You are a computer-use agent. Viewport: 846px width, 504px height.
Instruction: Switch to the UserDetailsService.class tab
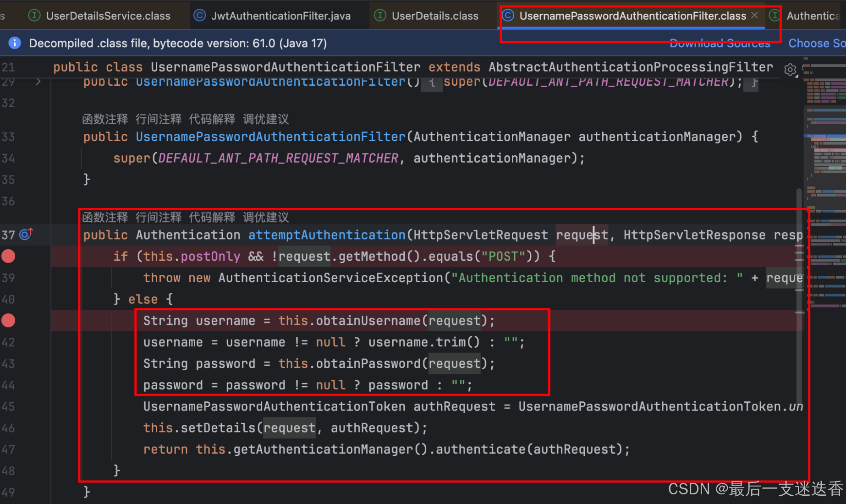99,16
